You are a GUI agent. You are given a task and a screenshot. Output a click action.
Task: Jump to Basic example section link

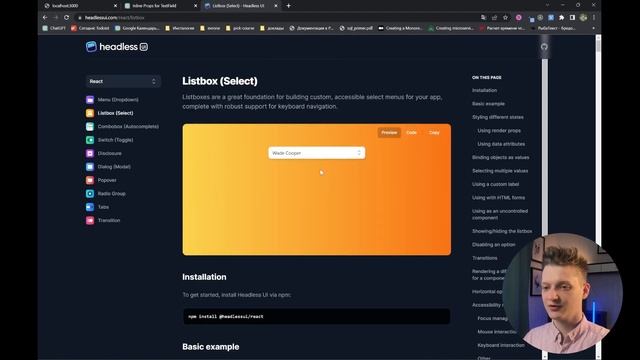(488, 104)
